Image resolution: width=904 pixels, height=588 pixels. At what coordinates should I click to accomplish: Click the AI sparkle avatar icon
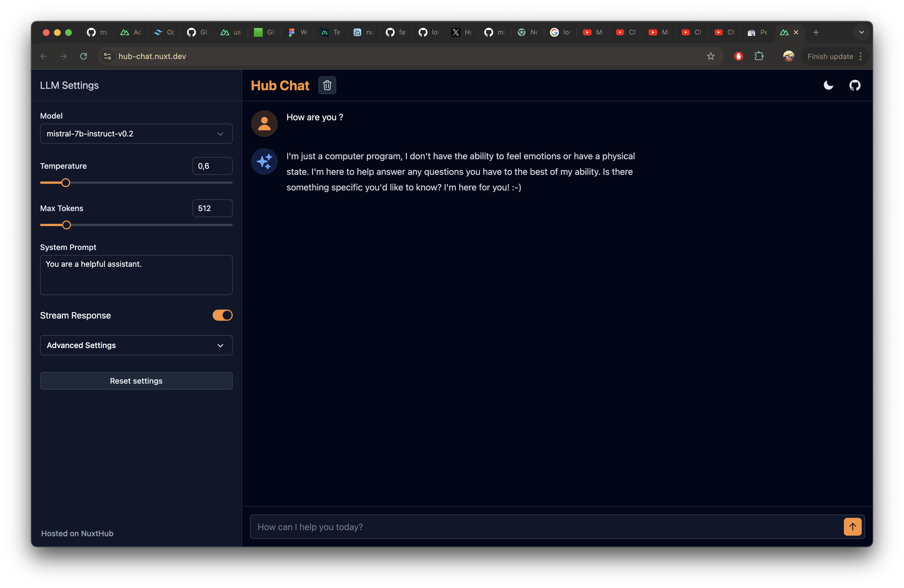coord(264,161)
